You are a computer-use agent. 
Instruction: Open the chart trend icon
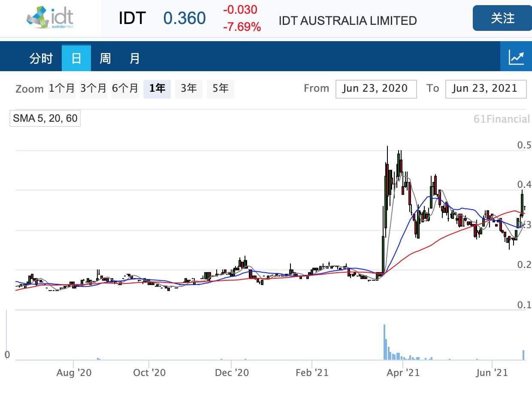(516, 57)
